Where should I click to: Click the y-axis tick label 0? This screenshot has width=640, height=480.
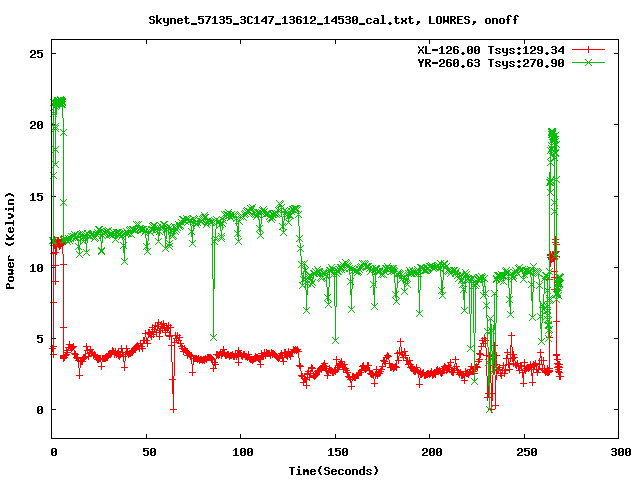pos(40,410)
